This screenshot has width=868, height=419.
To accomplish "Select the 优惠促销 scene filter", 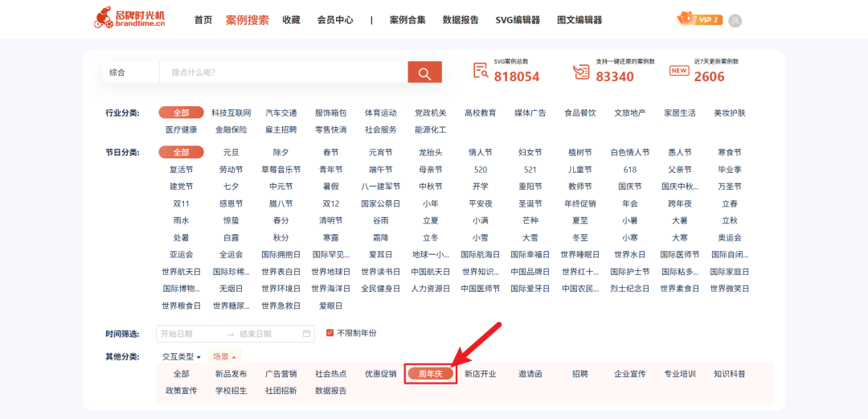I will pyautogui.click(x=381, y=373).
